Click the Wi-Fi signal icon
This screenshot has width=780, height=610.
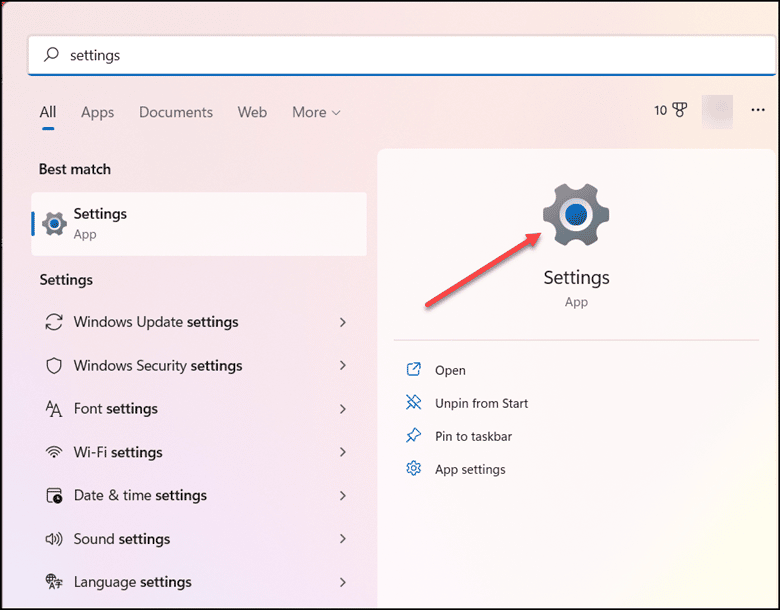(54, 452)
